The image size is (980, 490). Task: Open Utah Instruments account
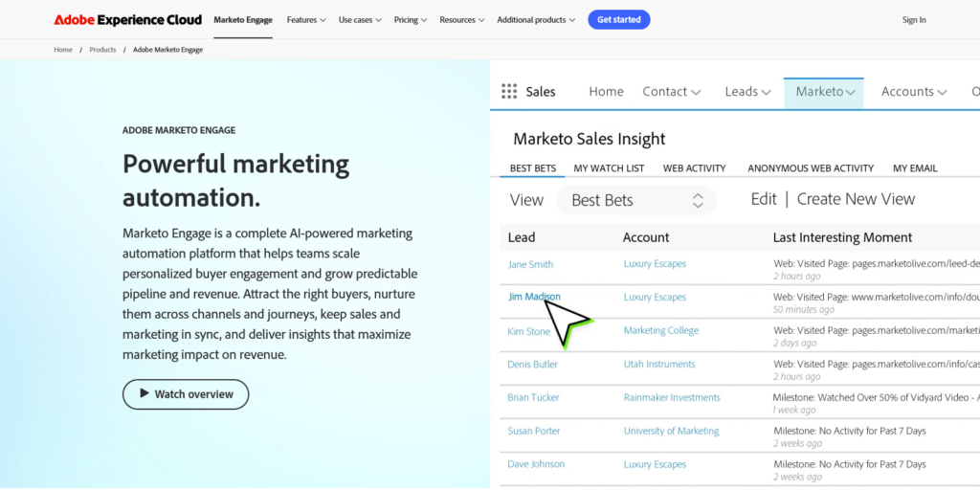point(659,364)
